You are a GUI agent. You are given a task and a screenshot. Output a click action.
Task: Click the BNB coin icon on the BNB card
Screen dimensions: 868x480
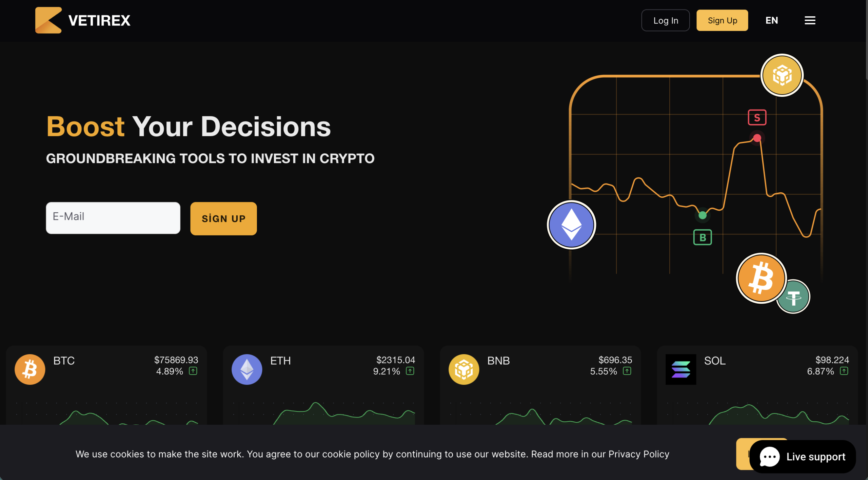click(463, 369)
